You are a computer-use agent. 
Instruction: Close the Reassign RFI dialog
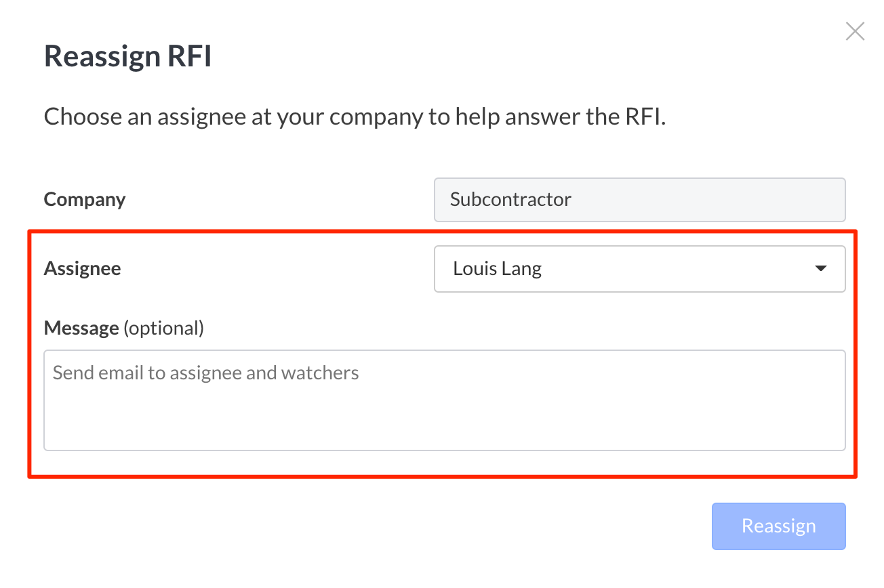(x=855, y=31)
